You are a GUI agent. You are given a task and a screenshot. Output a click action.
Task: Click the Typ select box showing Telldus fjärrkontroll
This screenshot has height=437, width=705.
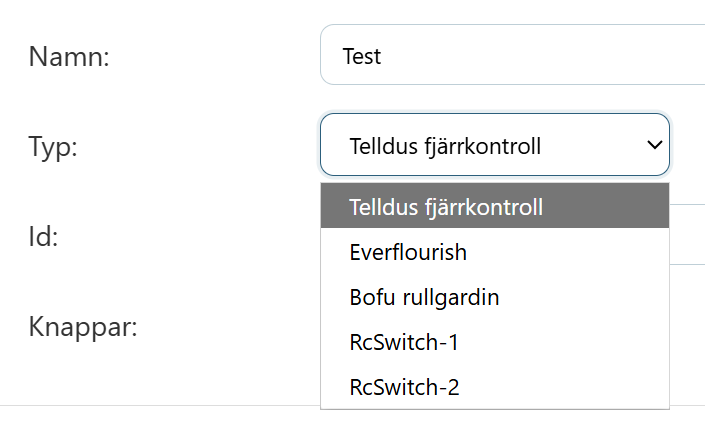pyautogui.click(x=480, y=145)
